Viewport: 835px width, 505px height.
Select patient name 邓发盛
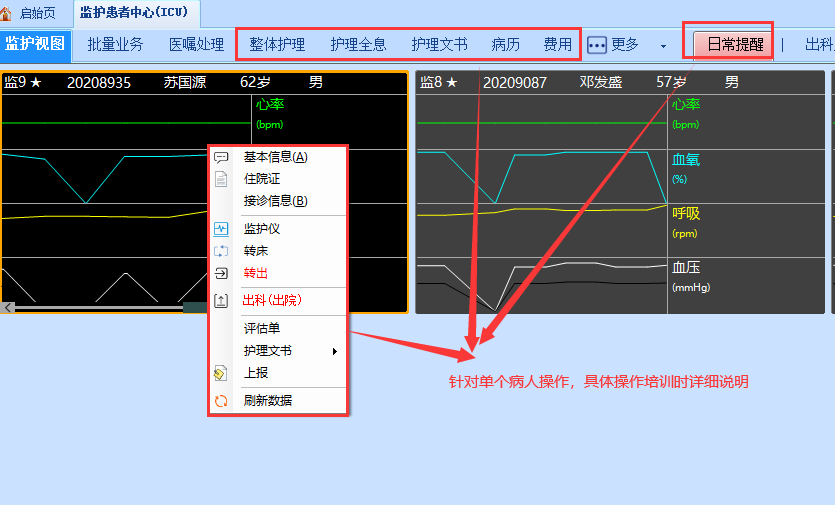601,83
